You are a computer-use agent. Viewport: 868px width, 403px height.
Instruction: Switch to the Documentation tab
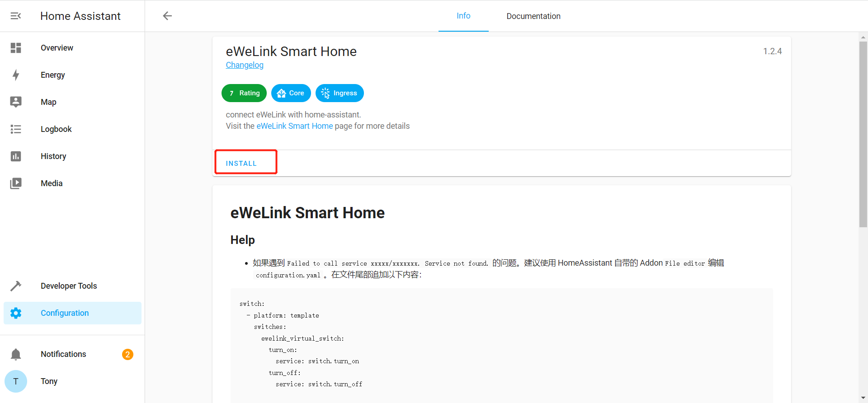click(x=533, y=16)
